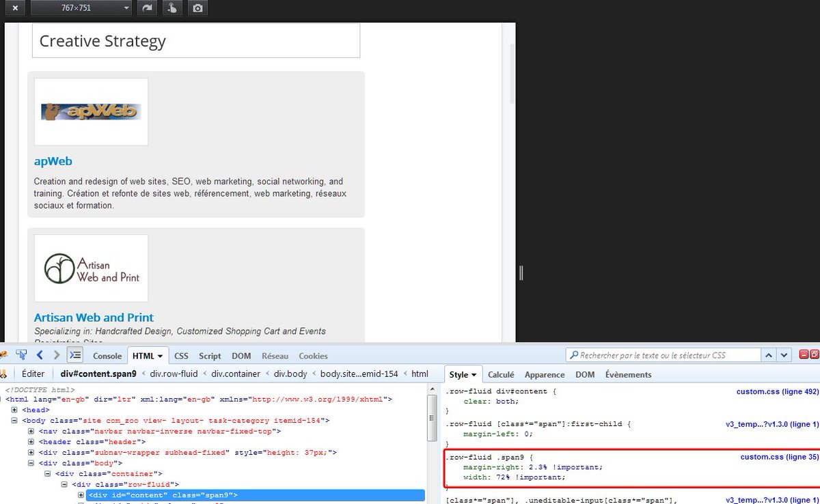The image size is (820, 504).
Task: Collapse the div class="body" node
Action: [31, 463]
